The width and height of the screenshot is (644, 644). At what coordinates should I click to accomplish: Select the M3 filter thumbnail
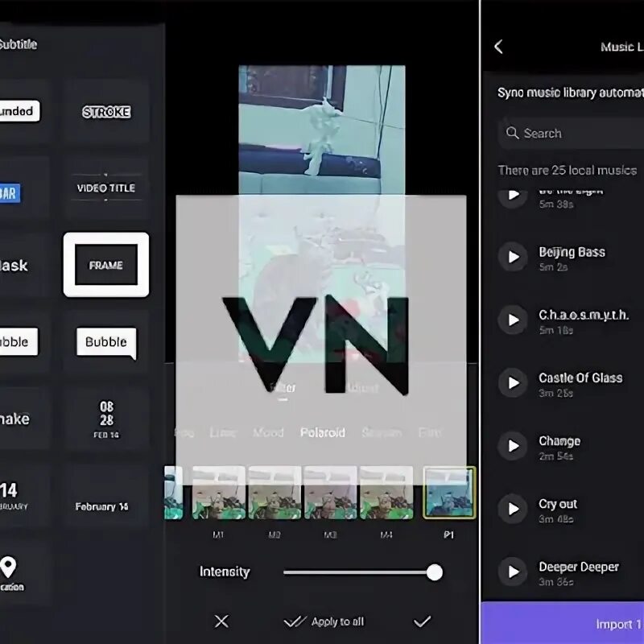tap(330, 493)
